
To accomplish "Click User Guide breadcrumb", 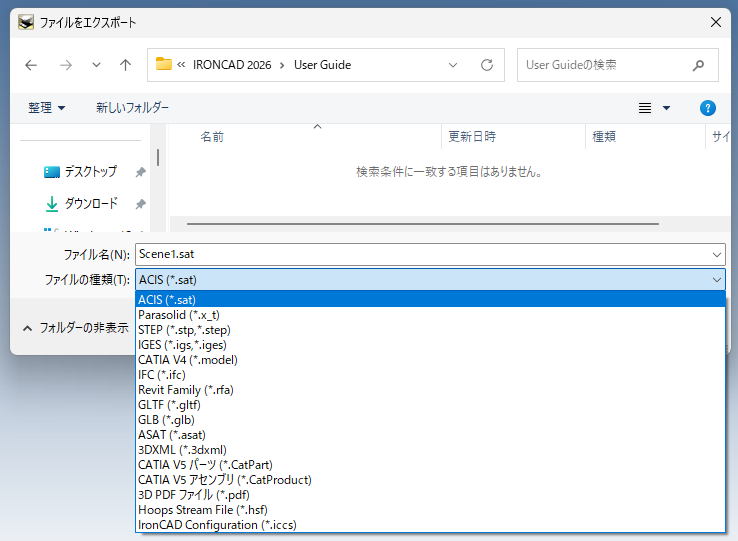I will (x=322, y=65).
